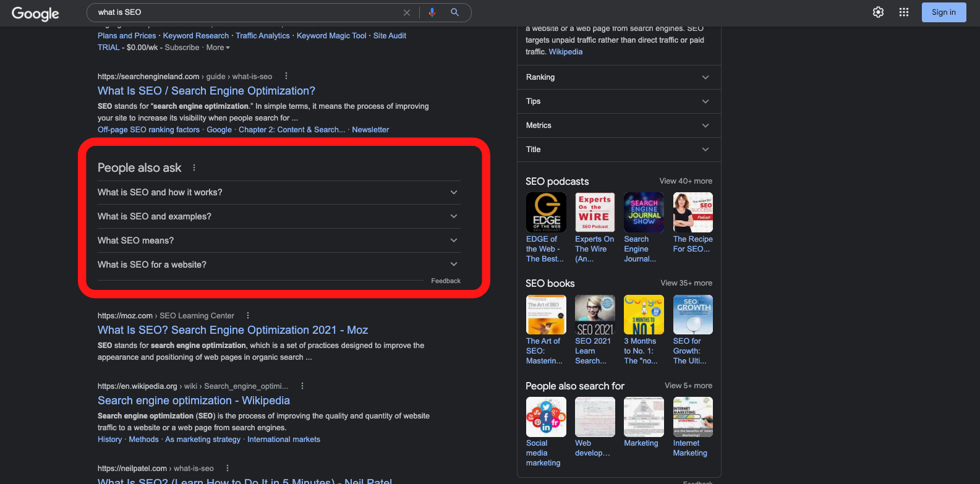Start voice search with microphone icon
This screenshot has height=484, width=980.
tap(432, 12)
